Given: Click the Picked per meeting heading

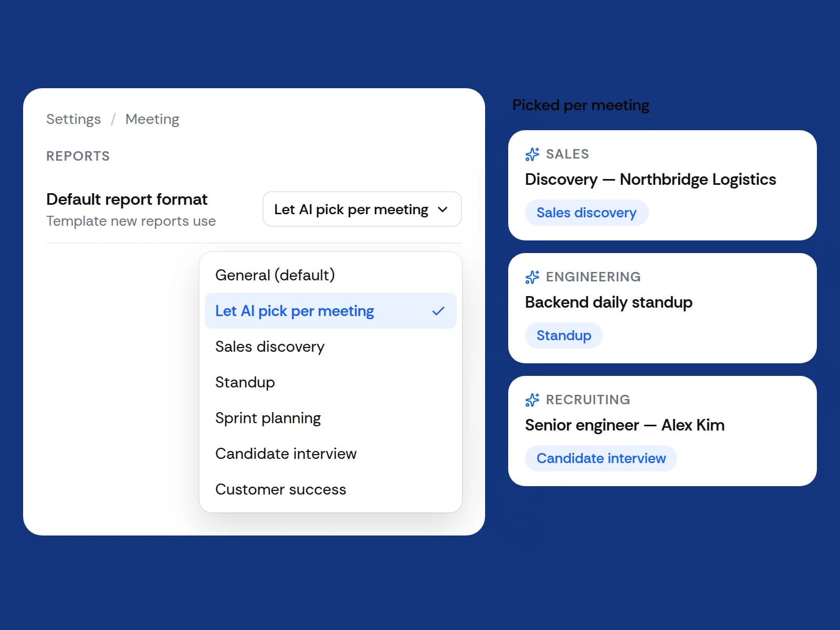Looking at the screenshot, I should (581, 106).
